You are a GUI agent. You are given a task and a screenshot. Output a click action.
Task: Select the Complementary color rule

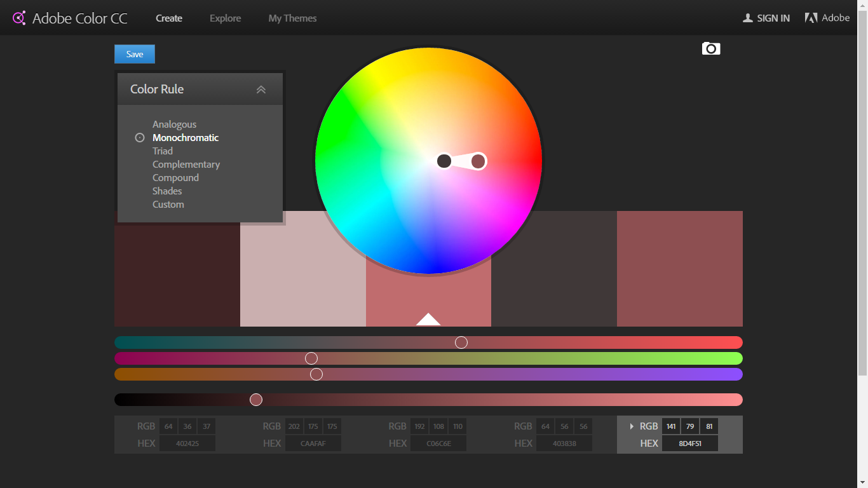pos(186,165)
